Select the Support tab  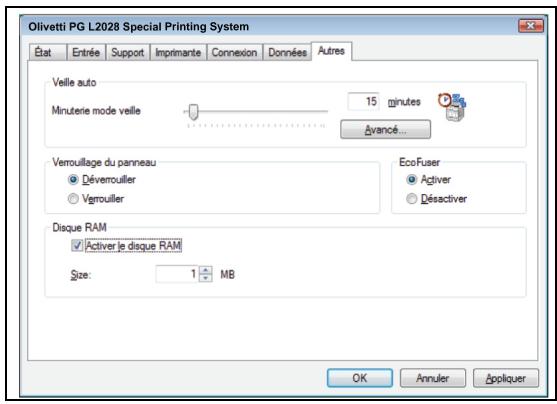pyautogui.click(x=128, y=53)
